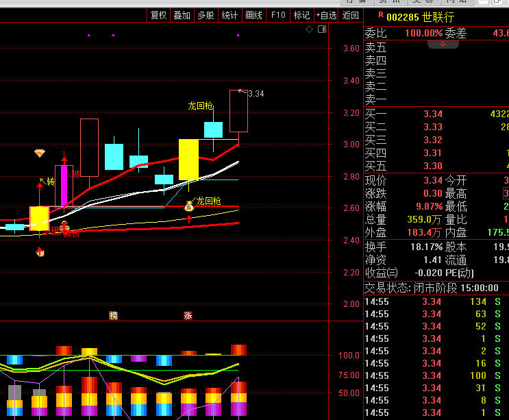509x420 pixels.
Task: Click the flame icon below the yellow candle
Action: click(40, 253)
